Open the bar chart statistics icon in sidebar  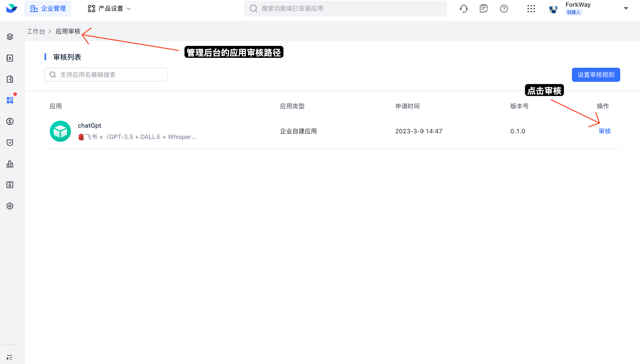10,164
